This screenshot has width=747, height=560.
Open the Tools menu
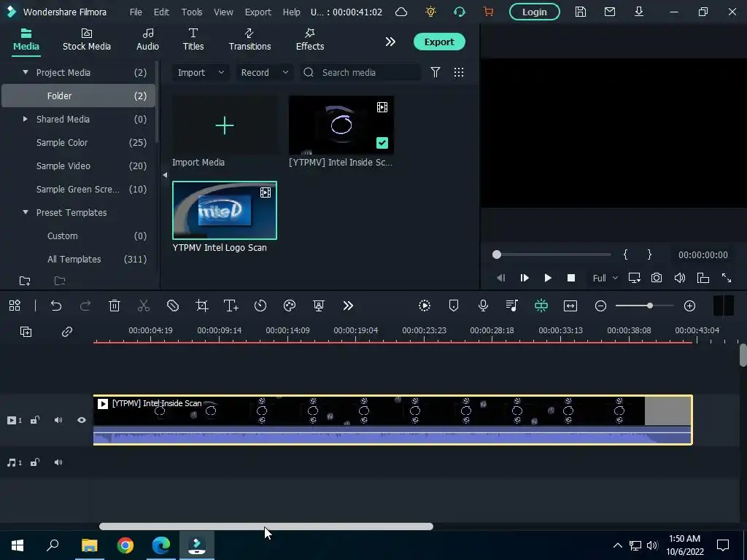pos(192,12)
